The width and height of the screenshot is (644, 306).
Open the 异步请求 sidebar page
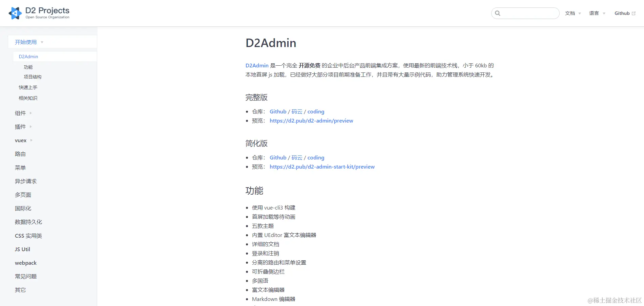(x=26, y=181)
